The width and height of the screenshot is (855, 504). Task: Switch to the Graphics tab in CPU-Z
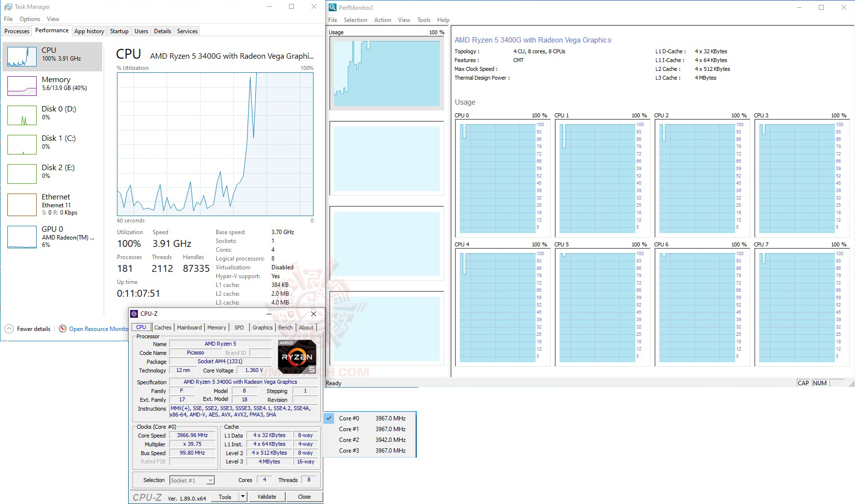[x=263, y=328]
